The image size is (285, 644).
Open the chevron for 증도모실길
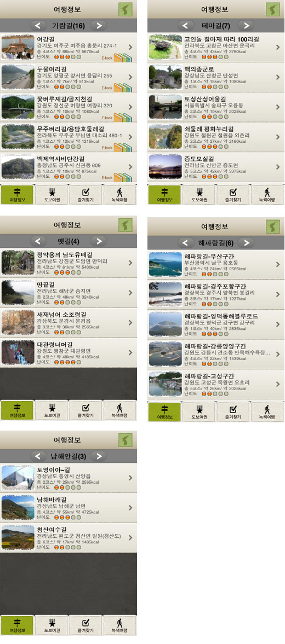277,167
